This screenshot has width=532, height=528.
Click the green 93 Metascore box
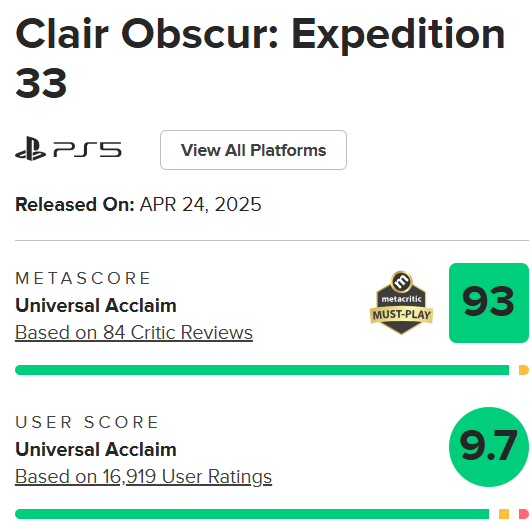(489, 303)
